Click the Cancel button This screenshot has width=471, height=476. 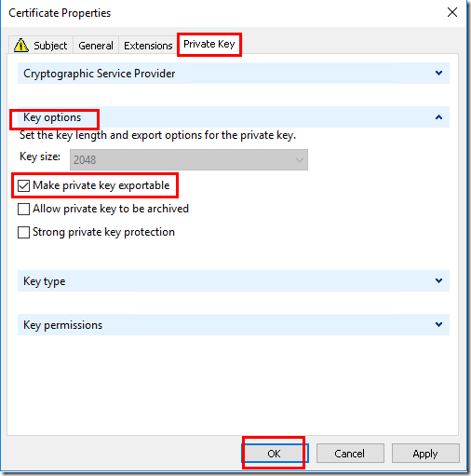coord(350,454)
